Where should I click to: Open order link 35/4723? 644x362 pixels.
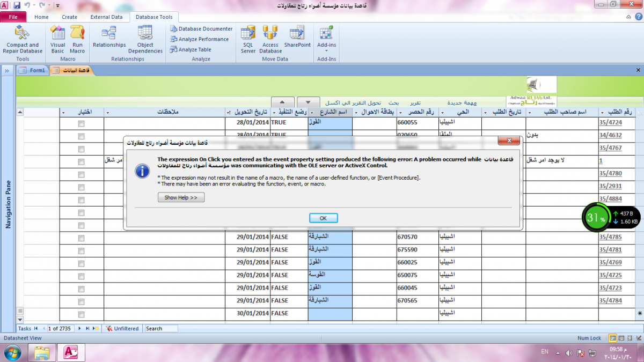(x=610, y=288)
